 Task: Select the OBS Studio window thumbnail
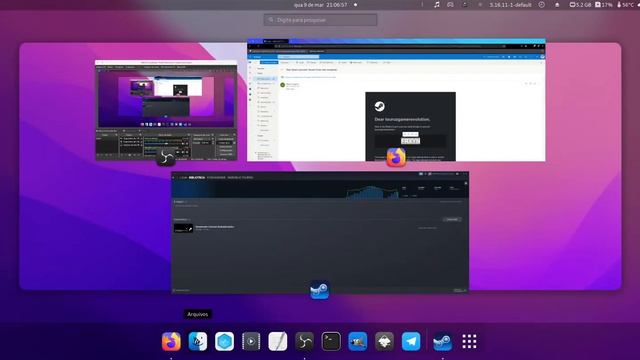166,110
